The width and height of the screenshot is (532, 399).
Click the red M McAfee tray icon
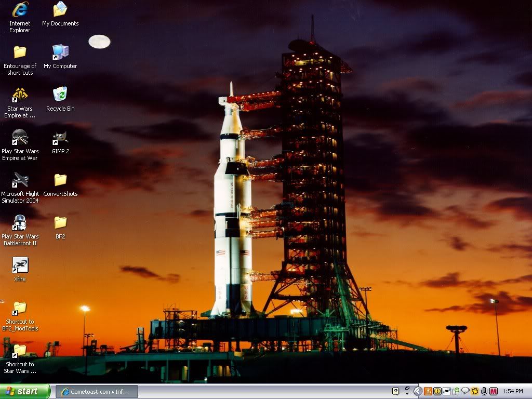tap(494, 391)
